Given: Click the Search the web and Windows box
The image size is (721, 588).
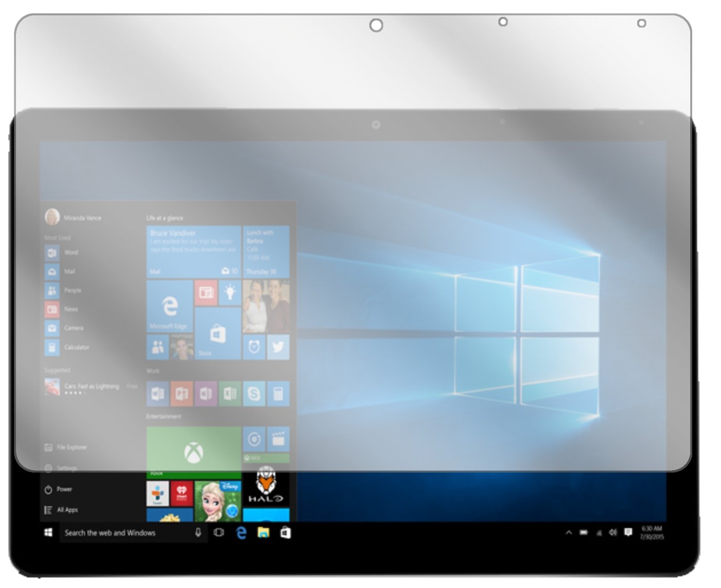Looking at the screenshot, I should tap(133, 533).
